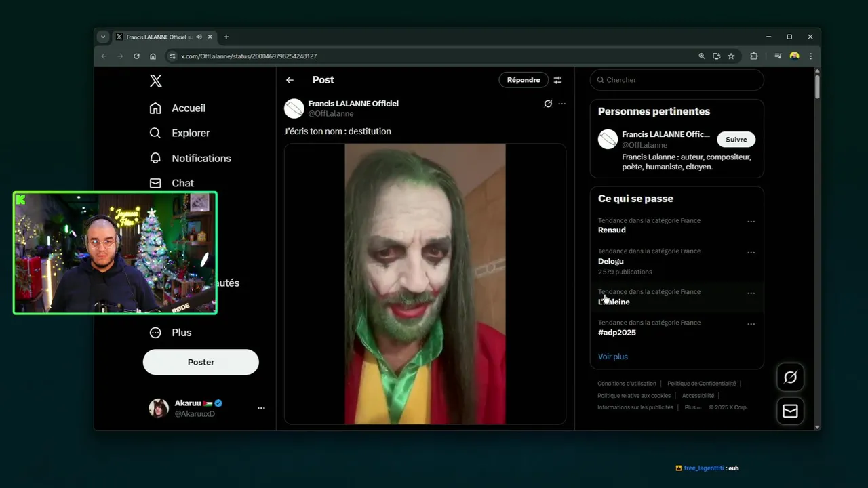Viewport: 868px width, 488px height.
Task: Open the floating Grok button
Action: [x=791, y=378]
